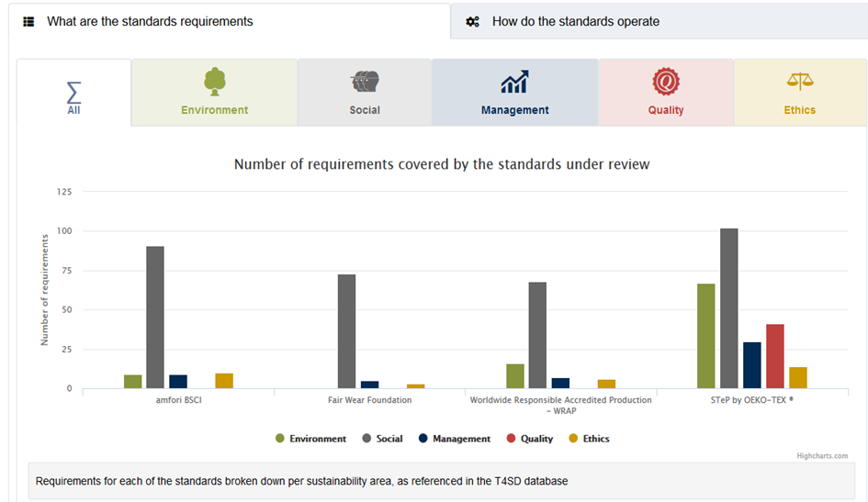Click the list icon beside standards requirements
The width and height of the screenshot is (868, 502).
click(x=28, y=21)
